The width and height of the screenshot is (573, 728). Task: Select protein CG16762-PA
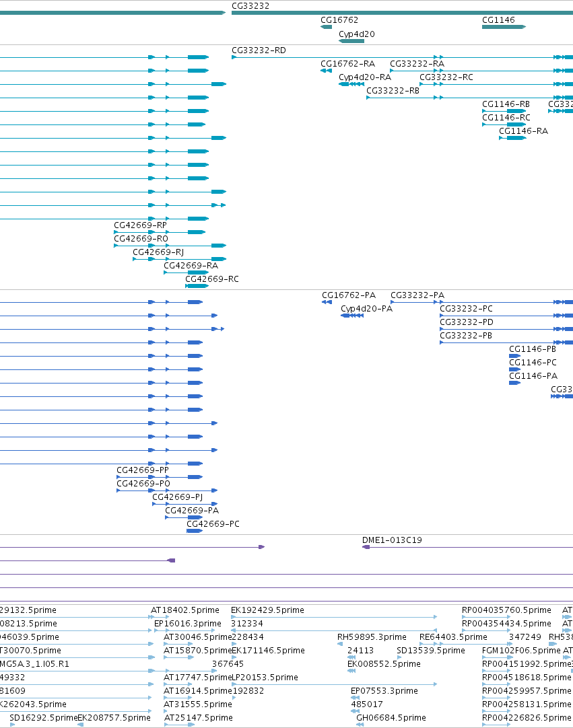[x=349, y=296]
